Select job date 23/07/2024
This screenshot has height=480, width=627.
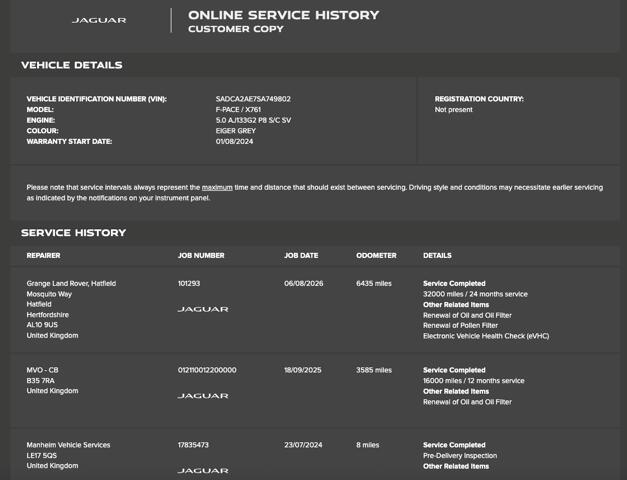(303, 445)
